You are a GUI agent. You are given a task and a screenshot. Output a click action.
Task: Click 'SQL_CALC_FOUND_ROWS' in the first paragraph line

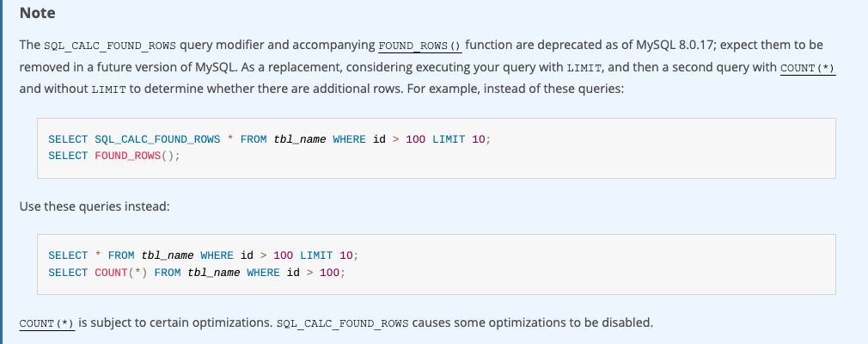tap(110, 46)
